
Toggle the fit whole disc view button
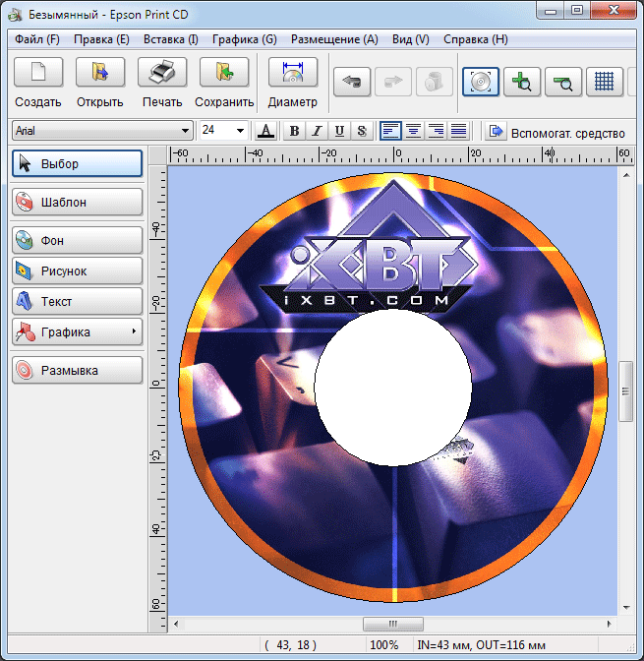481,82
